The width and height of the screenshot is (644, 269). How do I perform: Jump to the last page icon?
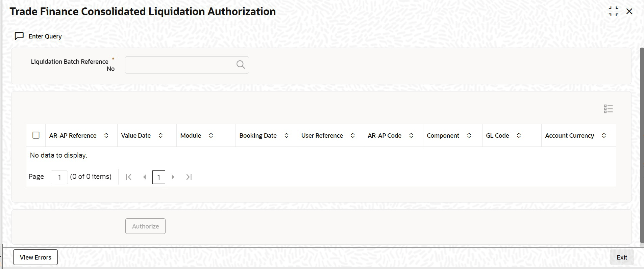(189, 177)
